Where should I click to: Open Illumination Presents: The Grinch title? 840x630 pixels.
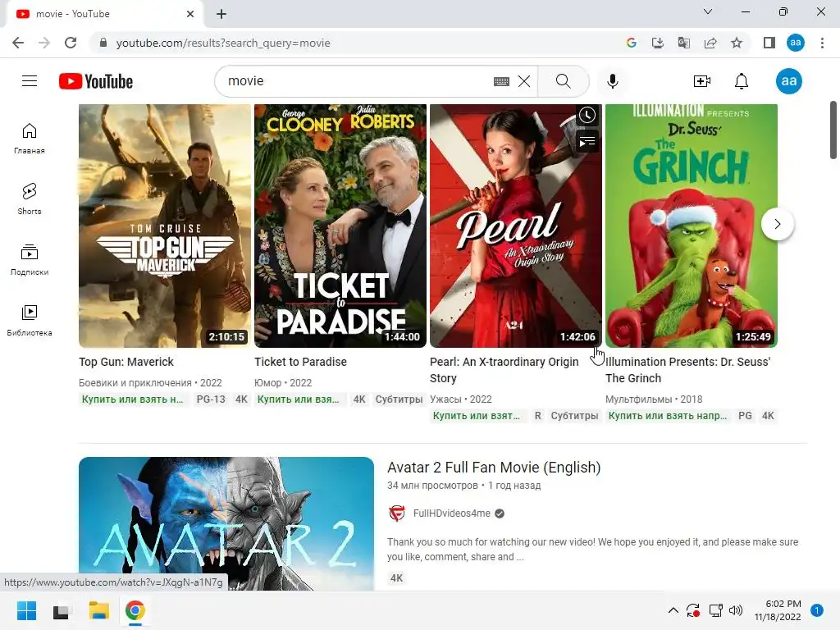[688, 370]
